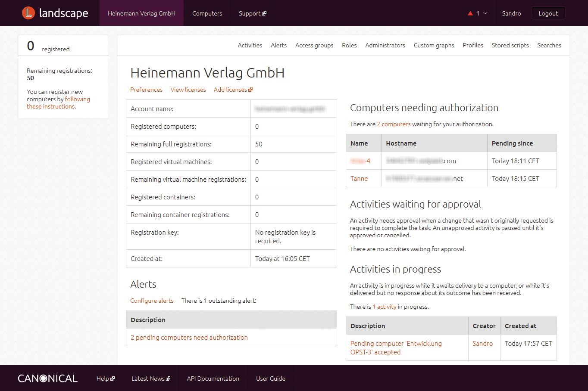Open the Activities tab
This screenshot has height=391, width=588.
click(250, 45)
